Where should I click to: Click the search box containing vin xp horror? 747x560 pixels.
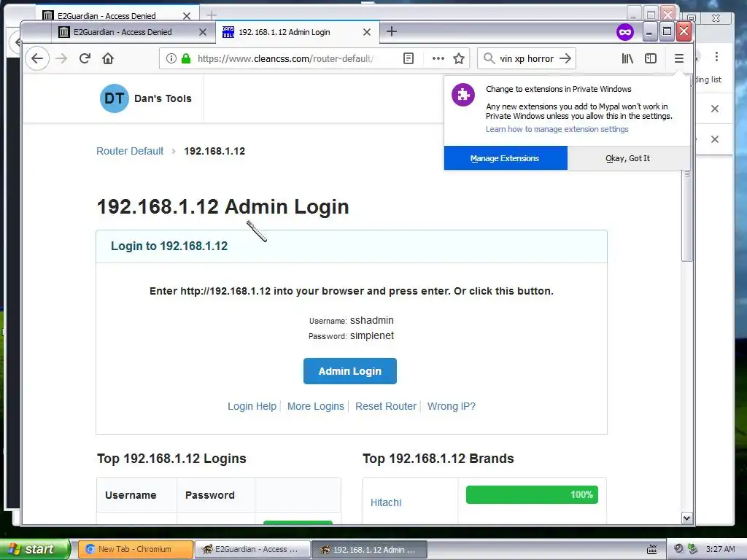[527, 58]
